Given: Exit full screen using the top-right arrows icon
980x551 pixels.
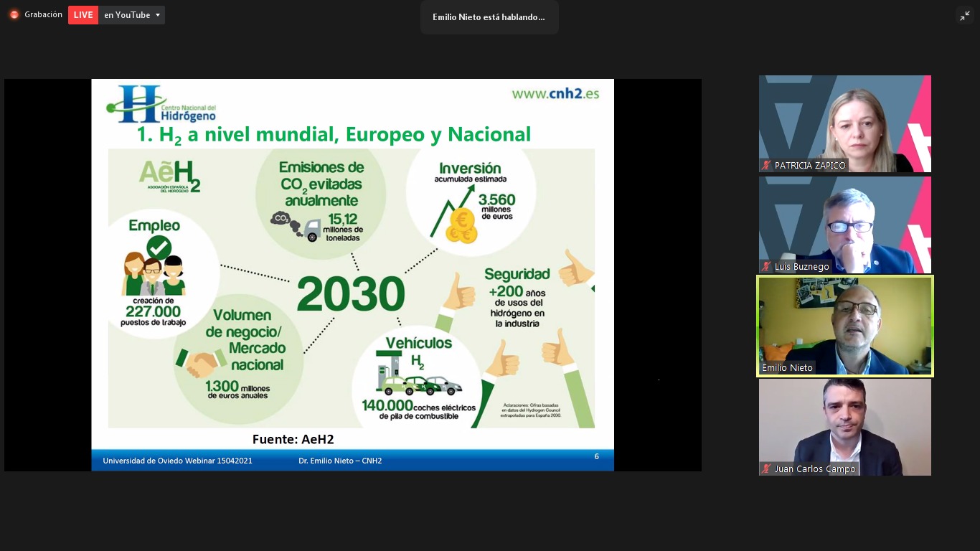Looking at the screenshot, I should tap(965, 16).
